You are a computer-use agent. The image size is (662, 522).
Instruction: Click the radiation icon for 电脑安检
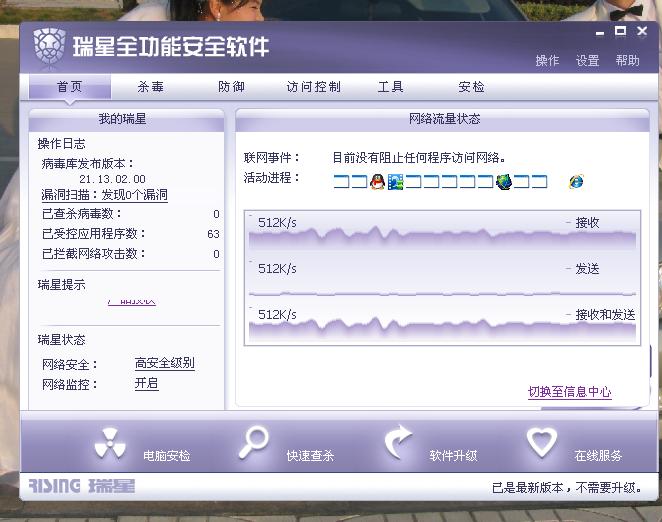pyautogui.click(x=110, y=443)
